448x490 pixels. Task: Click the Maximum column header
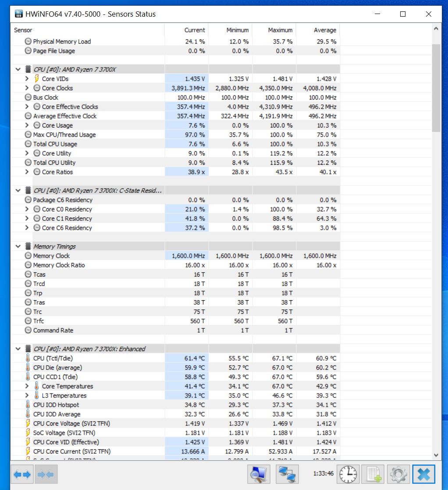274,30
